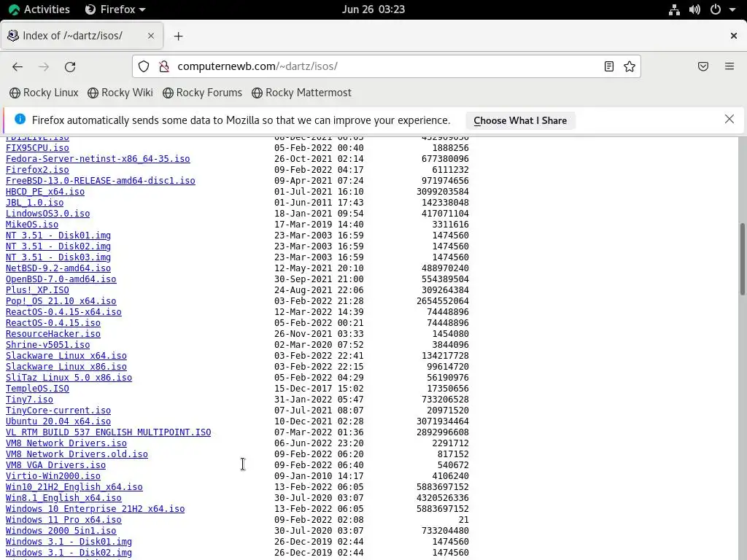Open NT 3.51 - Disk02.img link

[x=58, y=246]
